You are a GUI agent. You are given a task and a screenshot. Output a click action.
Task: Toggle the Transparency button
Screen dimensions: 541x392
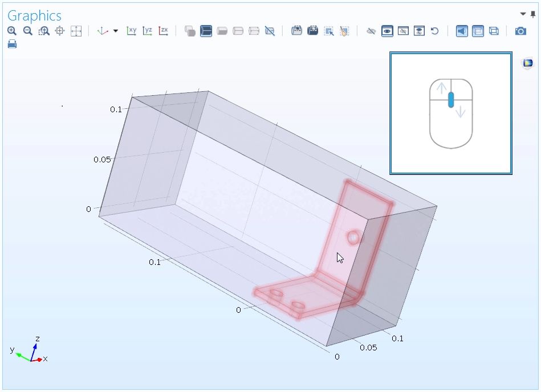point(478,31)
